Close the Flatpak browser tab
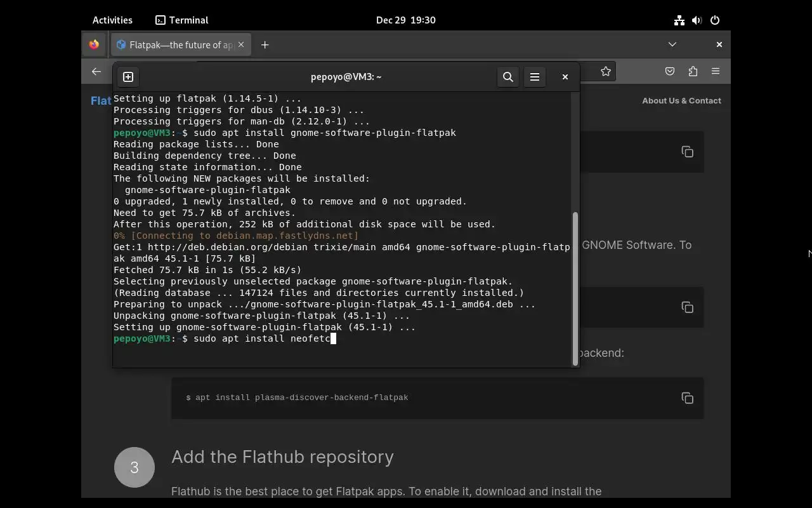Screen dimensions: 812x508 241,44
